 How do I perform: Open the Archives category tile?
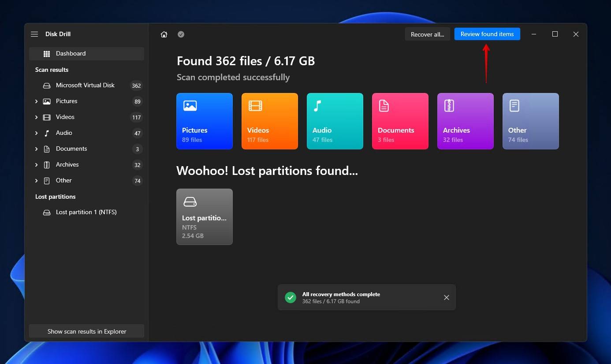click(x=465, y=121)
